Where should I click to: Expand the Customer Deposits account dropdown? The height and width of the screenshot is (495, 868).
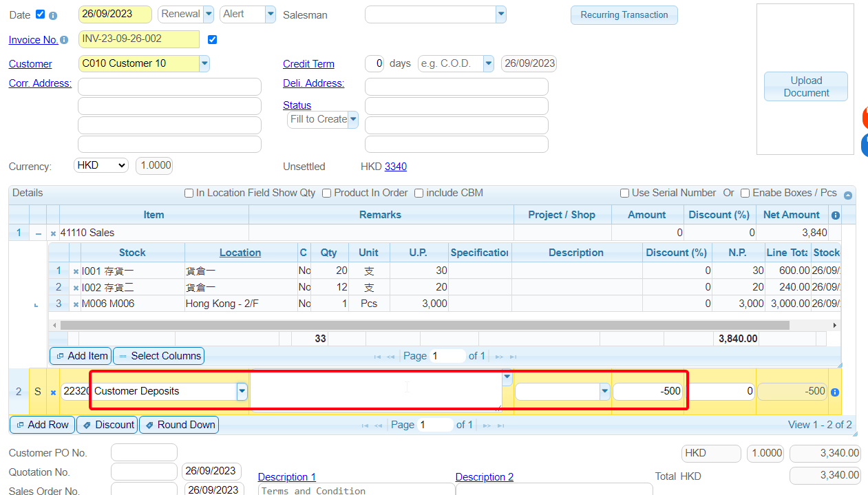pos(242,391)
